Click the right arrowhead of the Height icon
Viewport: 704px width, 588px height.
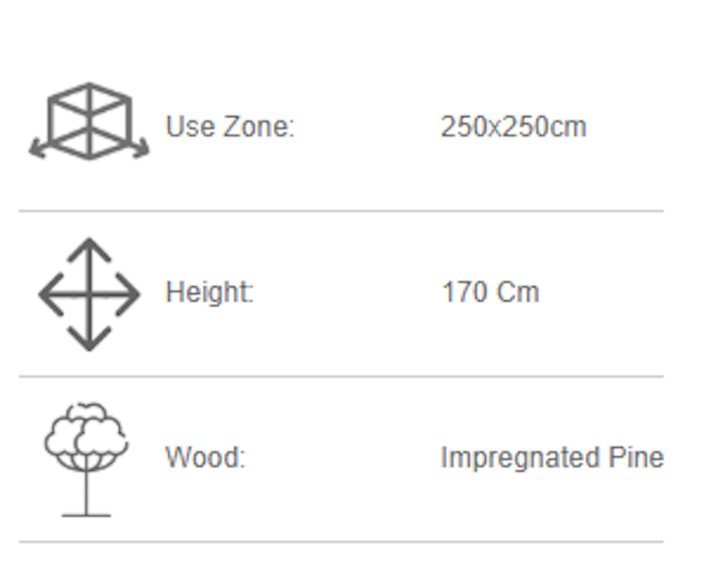click(x=135, y=294)
